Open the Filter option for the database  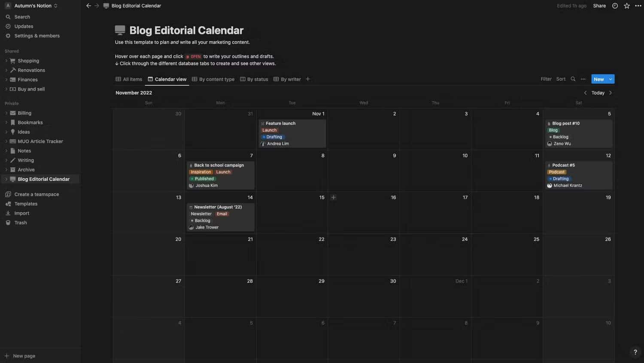coord(546,79)
